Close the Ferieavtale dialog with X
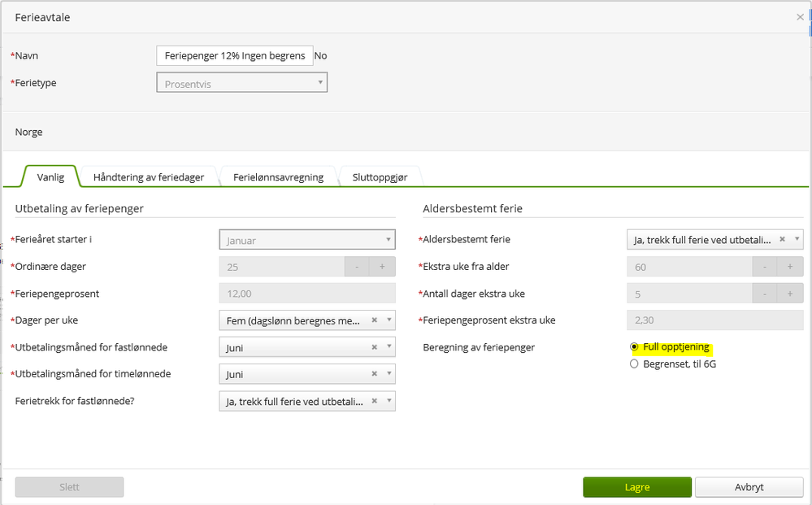The image size is (812, 505). (800, 17)
